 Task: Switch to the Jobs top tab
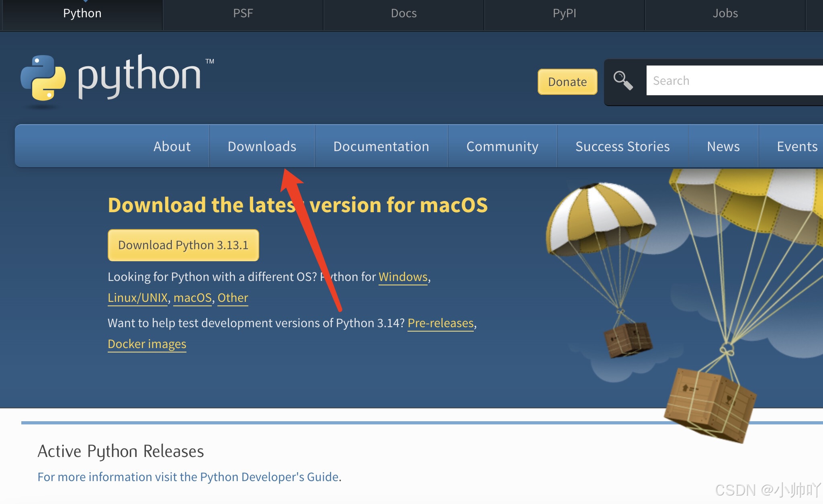(x=725, y=13)
